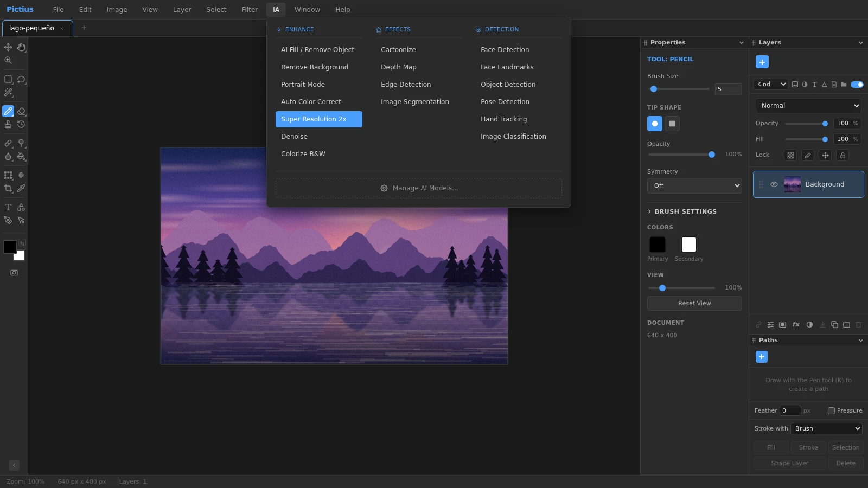This screenshot has width=868, height=488.
Task: Select the Lasso selection tool
Action: tap(21, 79)
